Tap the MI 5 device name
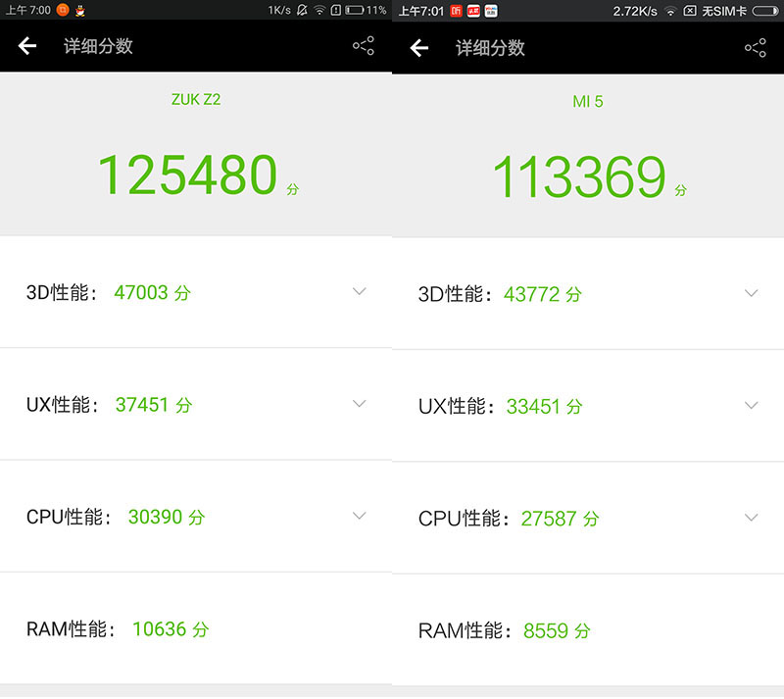This screenshot has width=784, height=699. click(588, 102)
